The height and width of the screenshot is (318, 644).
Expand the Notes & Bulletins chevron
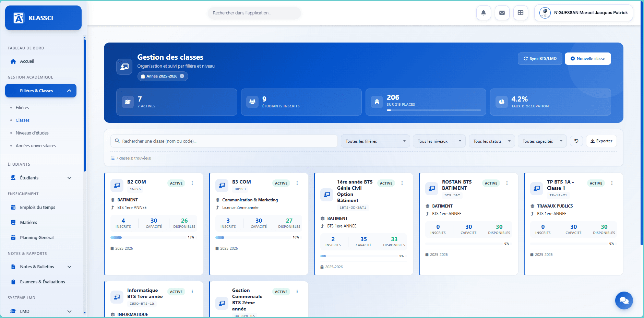tap(70, 267)
